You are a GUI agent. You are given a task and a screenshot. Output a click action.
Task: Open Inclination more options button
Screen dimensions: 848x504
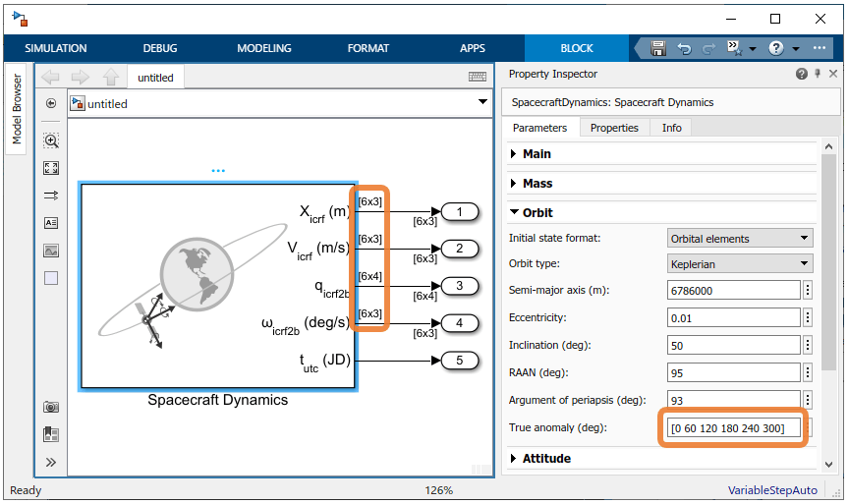808,346
